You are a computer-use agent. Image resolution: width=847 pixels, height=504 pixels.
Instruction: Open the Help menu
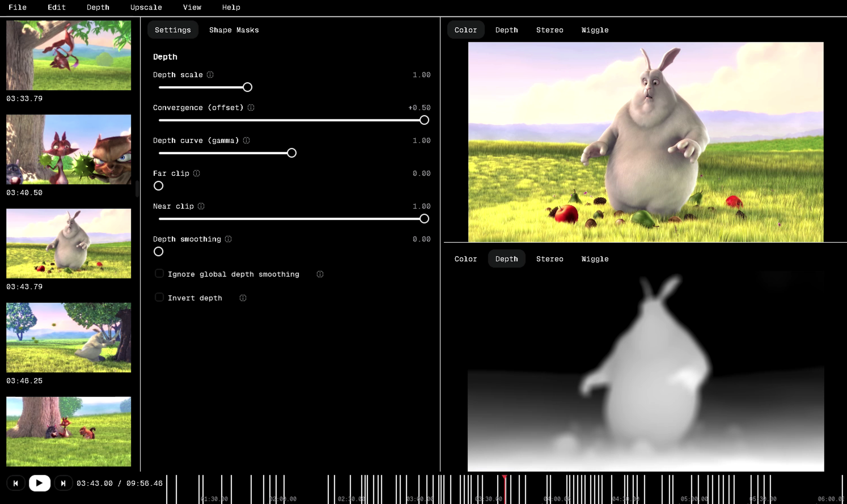tap(231, 7)
